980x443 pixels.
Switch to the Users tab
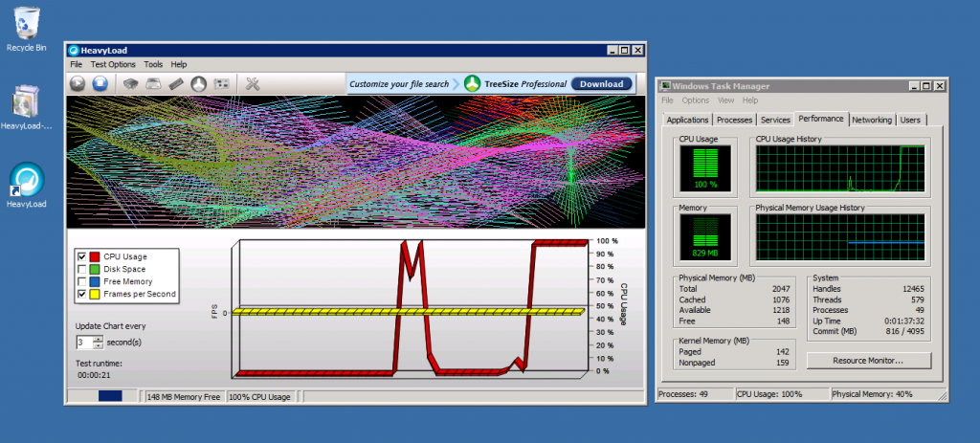(910, 120)
